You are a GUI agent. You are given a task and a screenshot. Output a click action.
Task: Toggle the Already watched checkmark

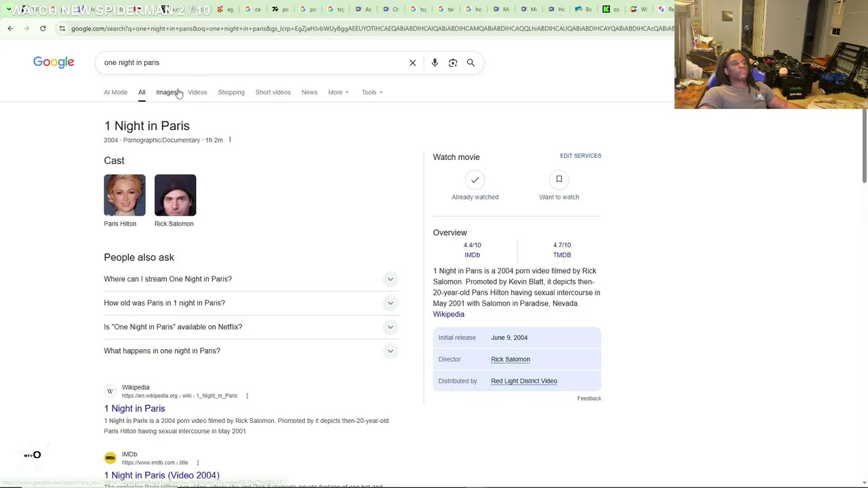point(475,180)
